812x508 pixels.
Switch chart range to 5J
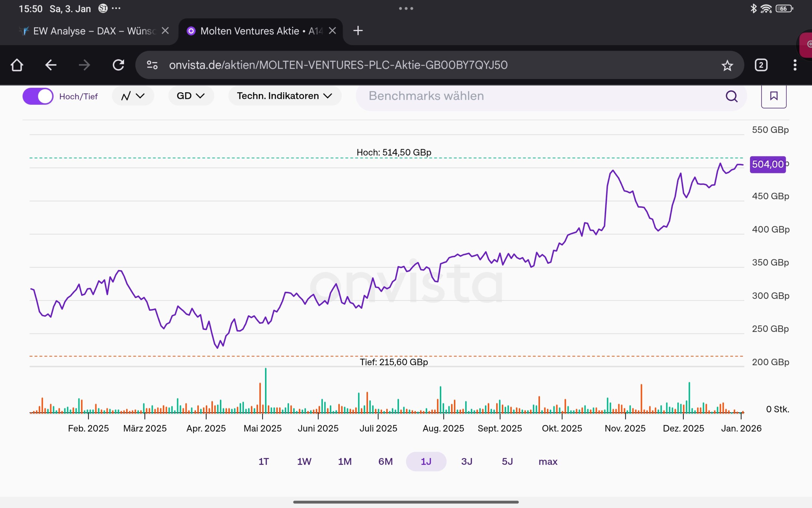click(507, 461)
